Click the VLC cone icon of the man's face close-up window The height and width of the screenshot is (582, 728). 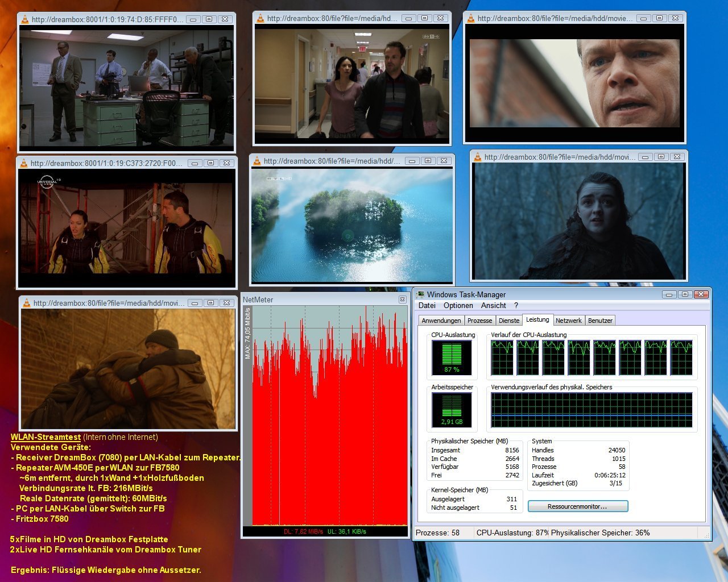[470, 18]
